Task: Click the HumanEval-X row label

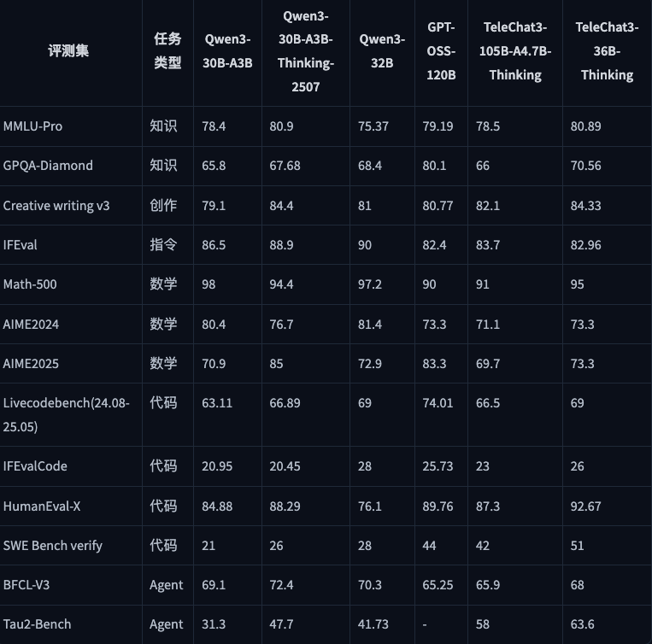Action: (42, 506)
